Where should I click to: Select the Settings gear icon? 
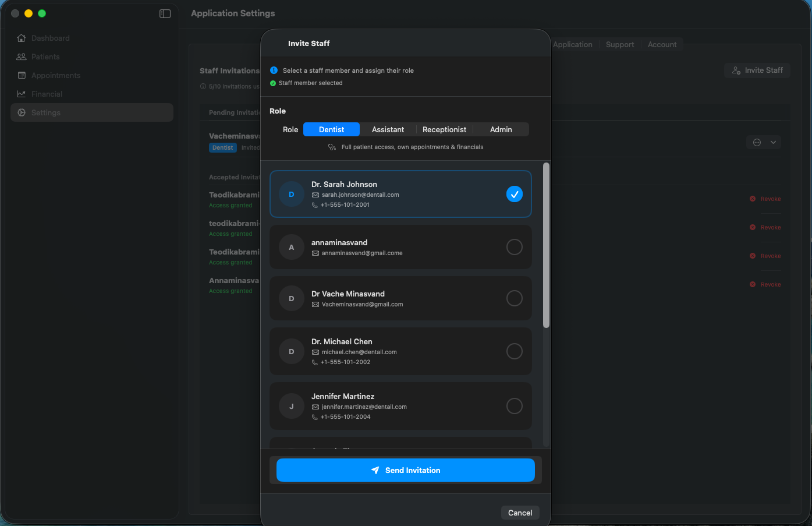coord(22,112)
